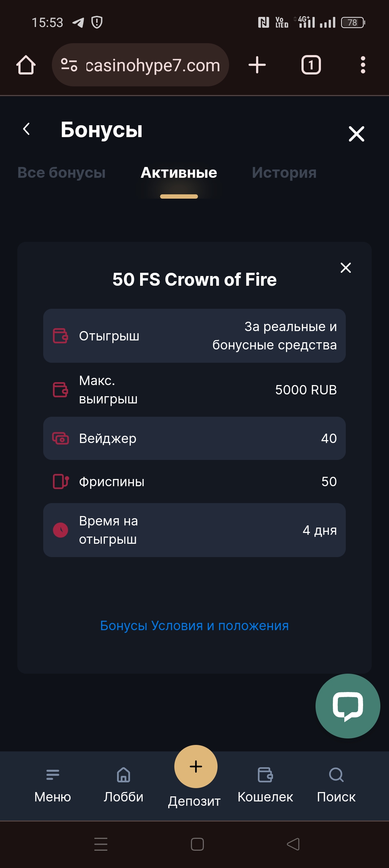Open the Меню hamburger icon
389x868 pixels.
click(x=53, y=775)
